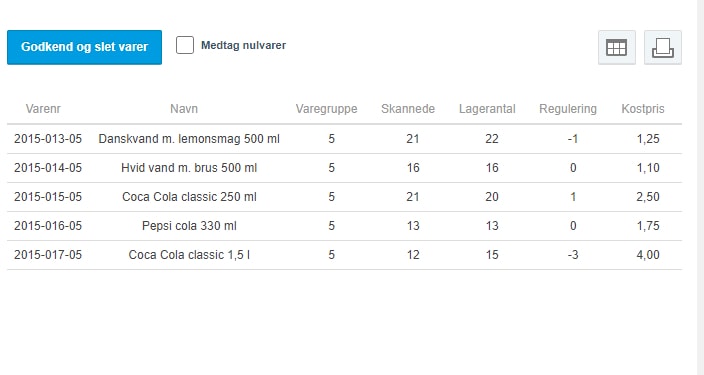Click the Lagerantal column header
The height and width of the screenshot is (375, 704).
pos(487,109)
